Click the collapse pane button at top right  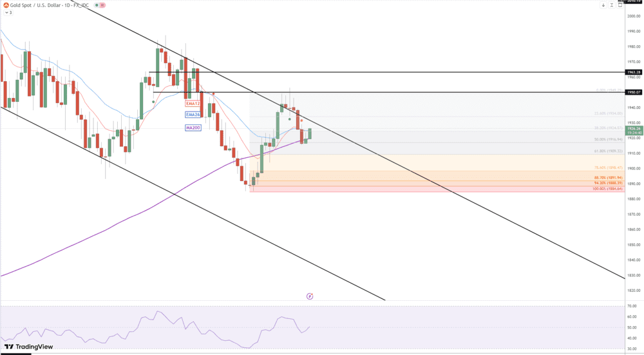[611, 5]
